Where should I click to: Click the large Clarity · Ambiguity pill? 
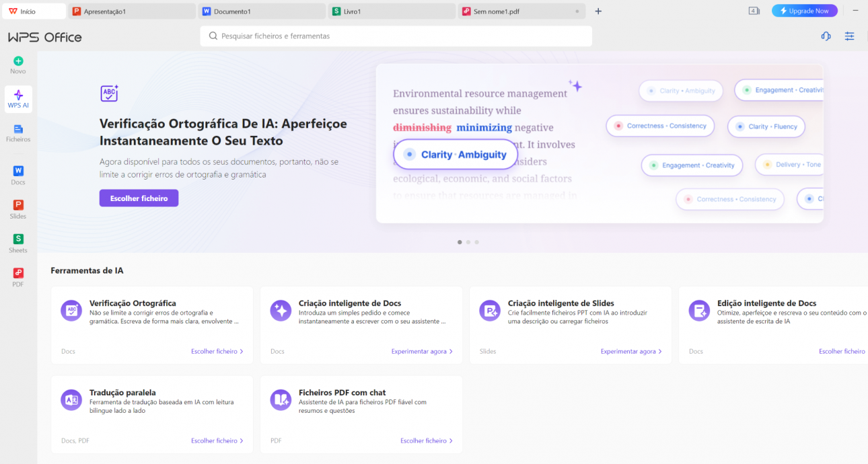click(x=456, y=154)
